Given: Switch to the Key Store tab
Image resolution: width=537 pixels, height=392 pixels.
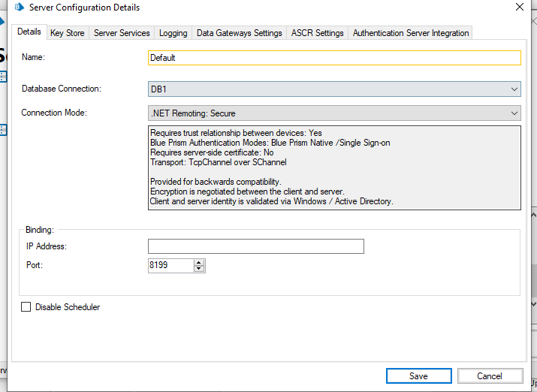Looking at the screenshot, I should [x=67, y=33].
